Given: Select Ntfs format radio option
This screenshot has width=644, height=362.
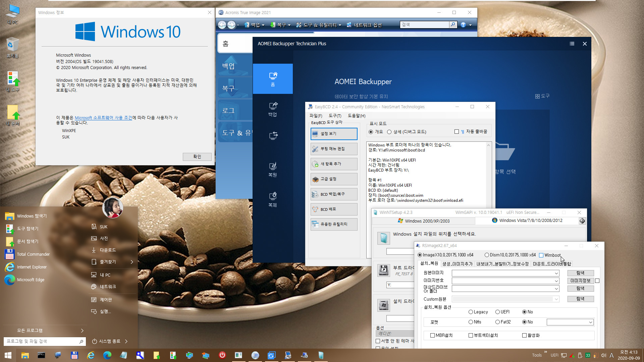Looking at the screenshot, I should point(475,322).
